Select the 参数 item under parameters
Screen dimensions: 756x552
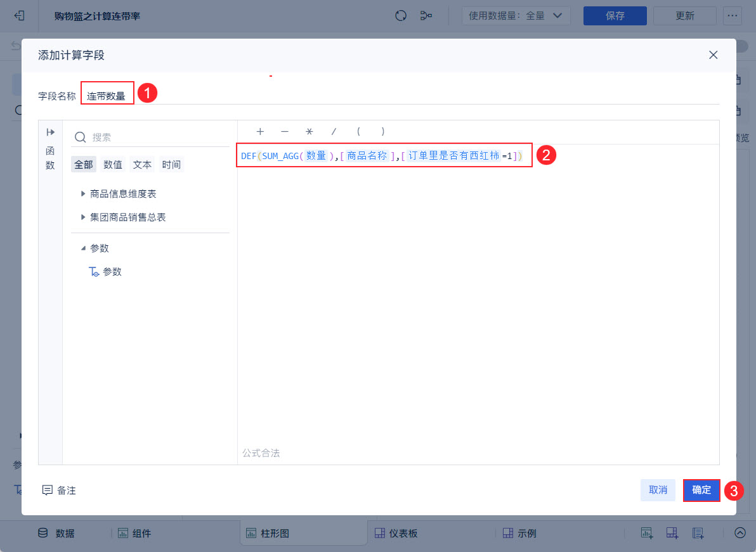point(112,272)
